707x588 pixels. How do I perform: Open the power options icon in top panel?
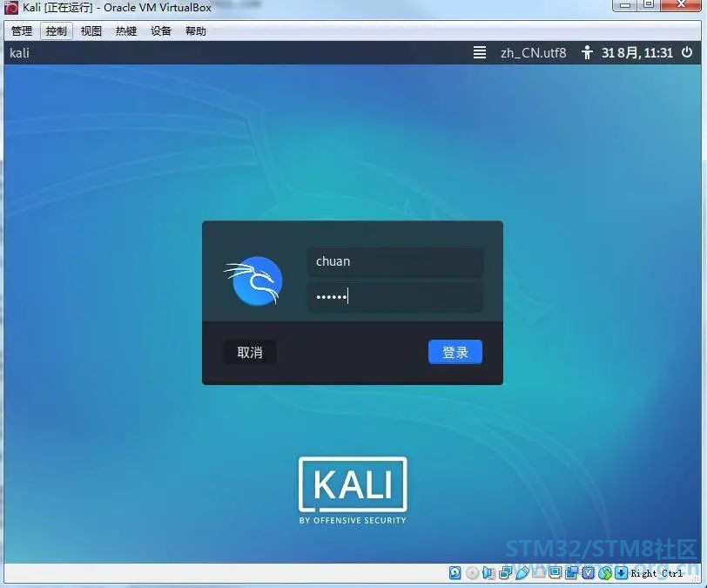[x=688, y=52]
